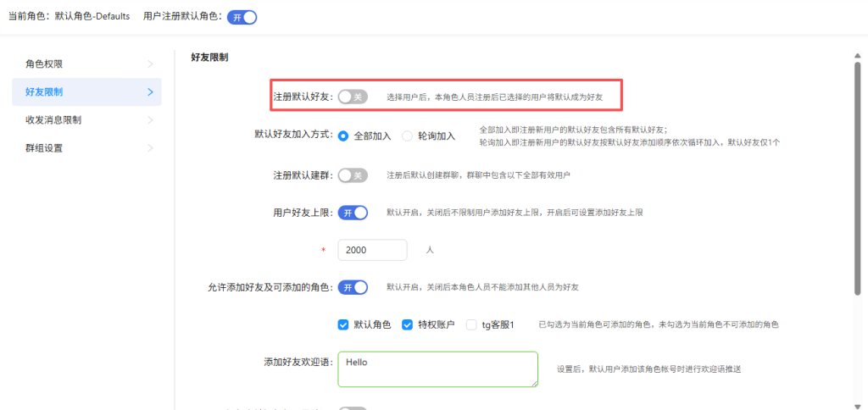Enable the 注册默认好友 switch
The width and height of the screenshot is (868, 410).
point(353,97)
